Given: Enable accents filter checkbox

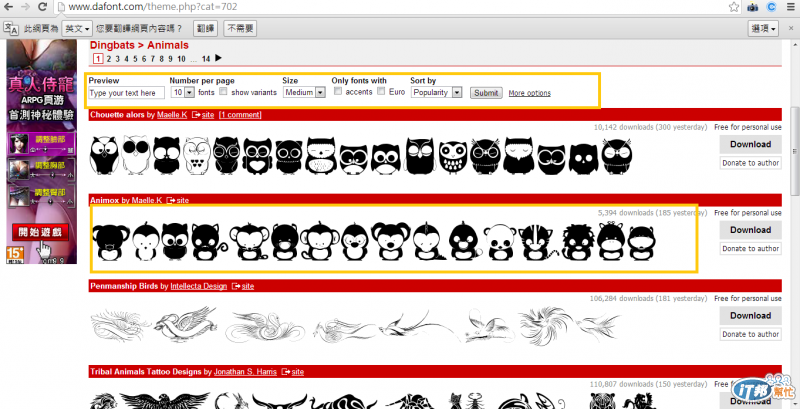Looking at the screenshot, I should point(337,91).
